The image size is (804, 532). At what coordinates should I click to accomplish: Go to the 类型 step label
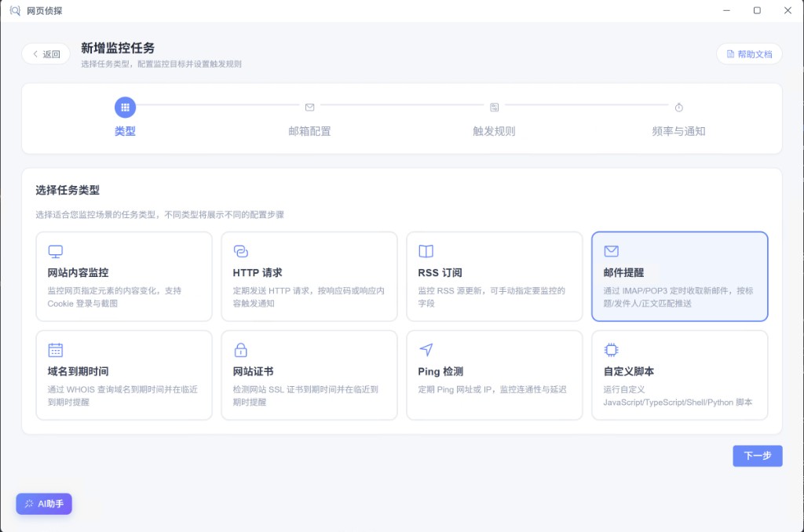pos(125,131)
